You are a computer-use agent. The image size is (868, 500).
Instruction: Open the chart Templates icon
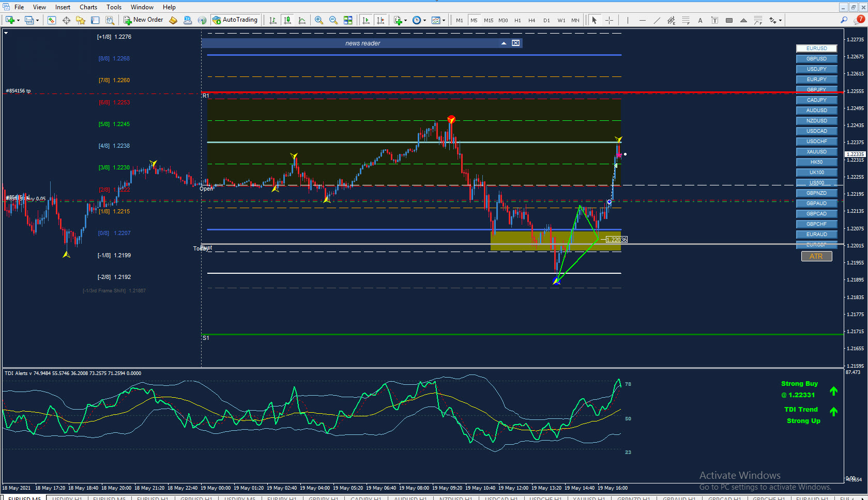(436, 20)
